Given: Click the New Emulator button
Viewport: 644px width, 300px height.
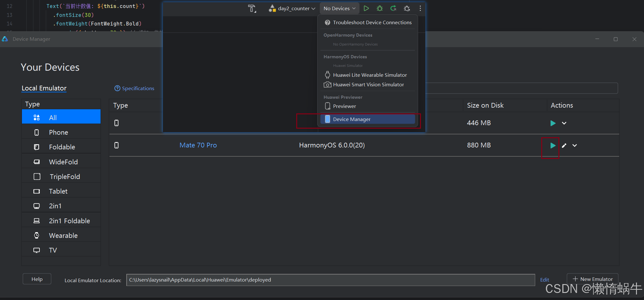Looking at the screenshot, I should tap(592, 279).
